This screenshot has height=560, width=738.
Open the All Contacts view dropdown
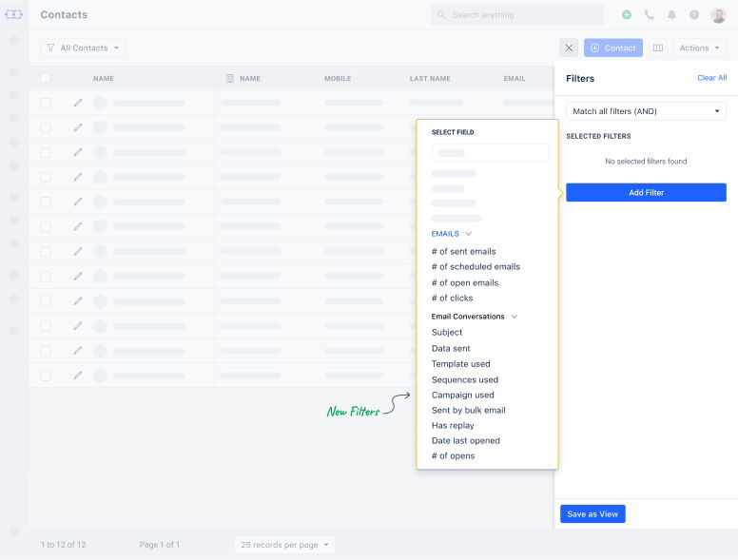coord(83,48)
